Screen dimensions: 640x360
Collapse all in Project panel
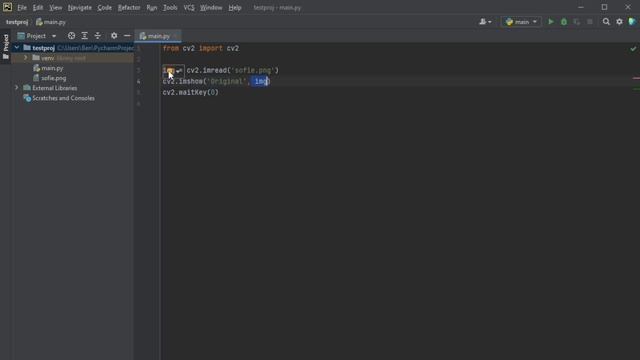point(98,36)
